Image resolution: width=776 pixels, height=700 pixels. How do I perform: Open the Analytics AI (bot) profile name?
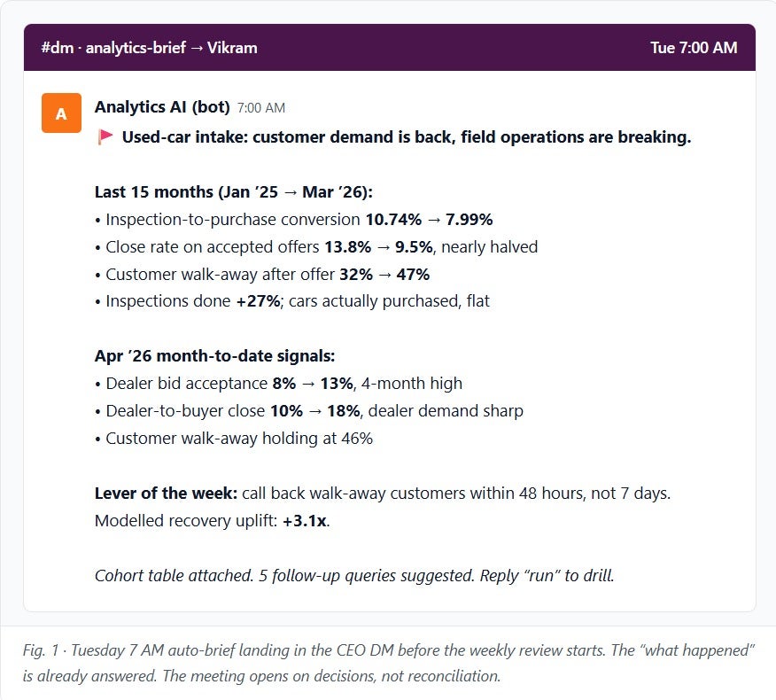click(162, 107)
